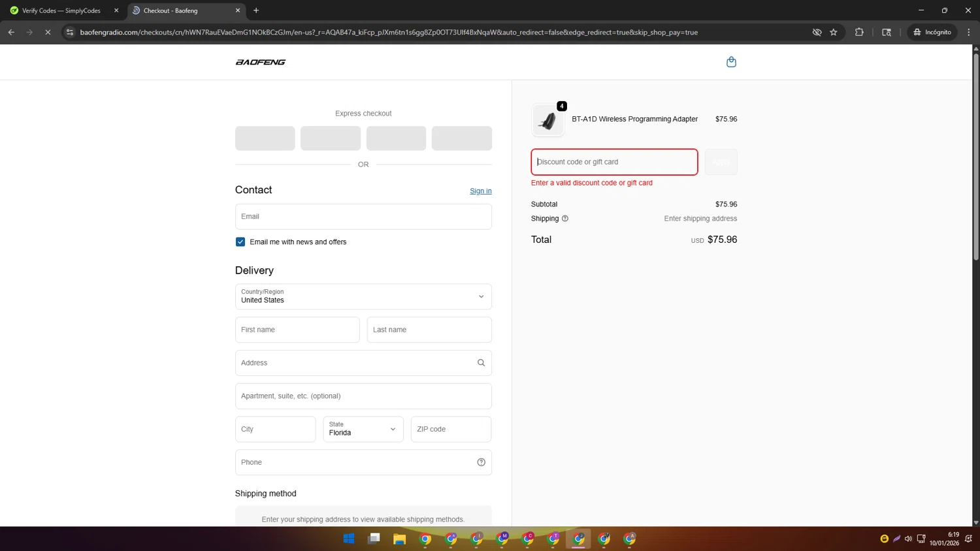This screenshot has height=551, width=980.
Task: Open the phone field help icon
Action: tap(481, 462)
